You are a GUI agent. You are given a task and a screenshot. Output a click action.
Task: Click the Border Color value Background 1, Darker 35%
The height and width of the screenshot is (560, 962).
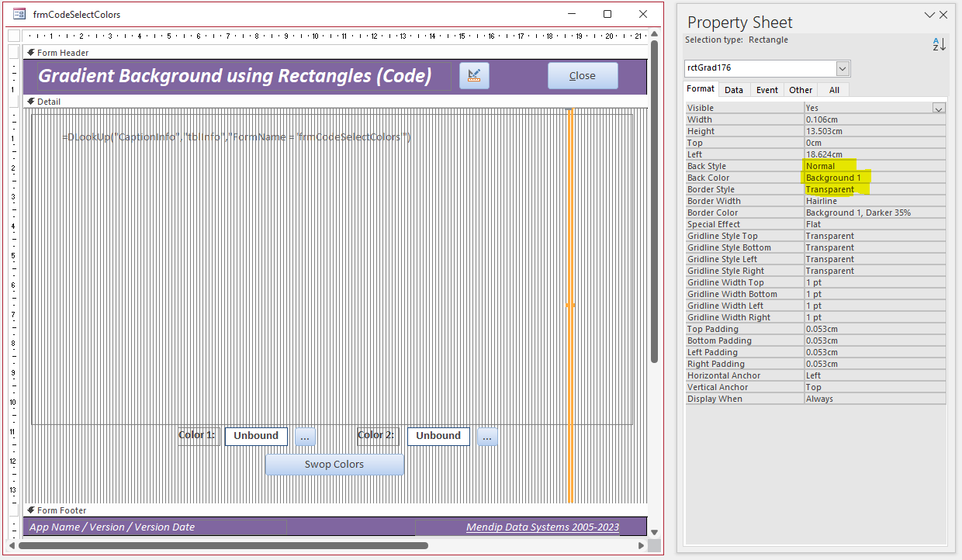tap(875, 213)
